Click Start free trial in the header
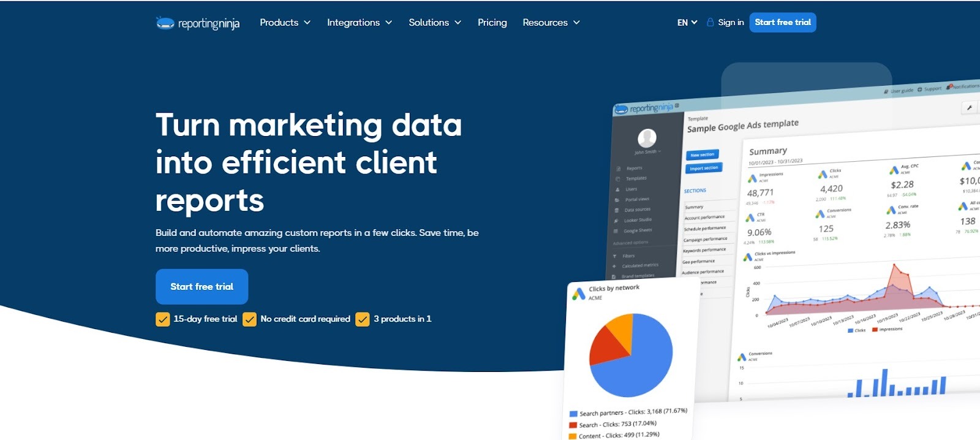980x440 pixels. coord(783,22)
